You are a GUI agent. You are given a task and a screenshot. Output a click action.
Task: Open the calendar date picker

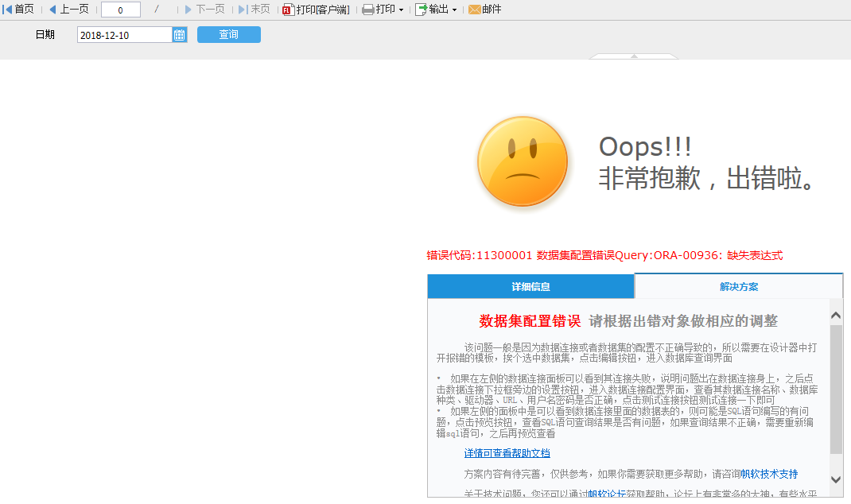[180, 35]
